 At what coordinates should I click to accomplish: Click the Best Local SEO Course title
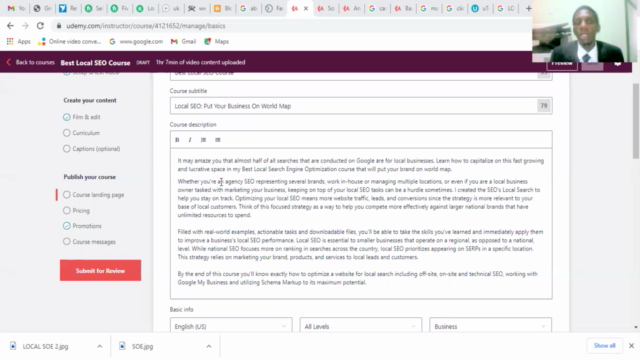click(x=95, y=63)
